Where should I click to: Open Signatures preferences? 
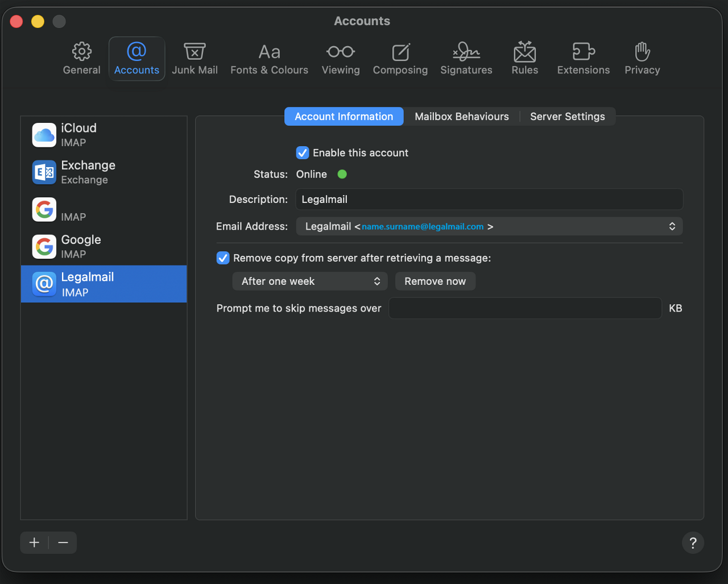click(466, 58)
